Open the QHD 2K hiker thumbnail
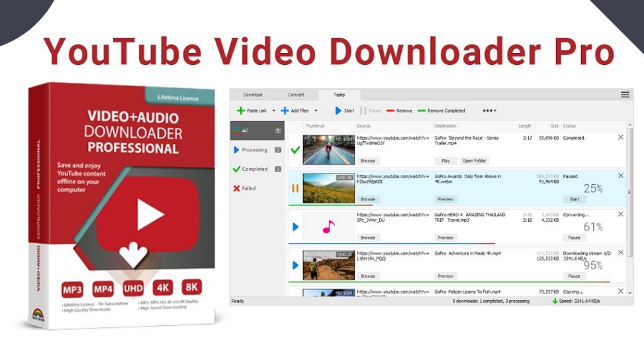Viewport: 644px width, 363px height. click(328, 265)
